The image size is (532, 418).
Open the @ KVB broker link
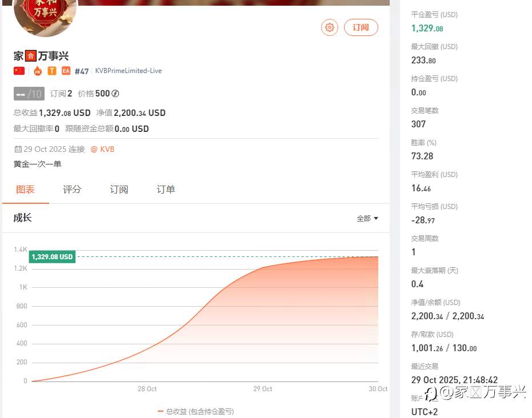click(x=102, y=149)
